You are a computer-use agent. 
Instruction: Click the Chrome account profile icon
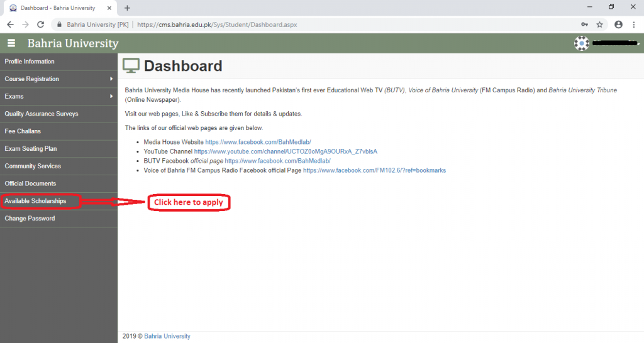(618, 24)
